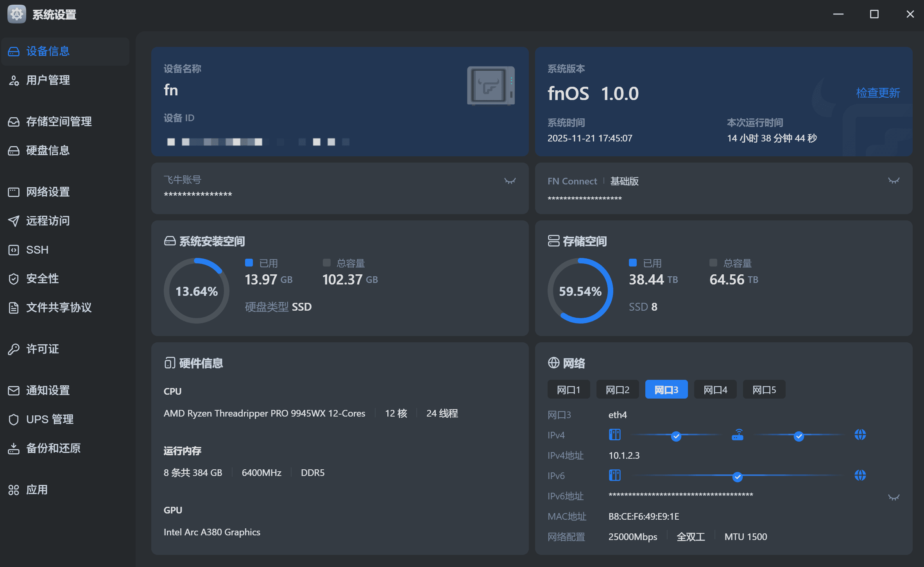Click the 13.64% system space gauge
Viewport: 924px width, 567px height.
coord(197,291)
